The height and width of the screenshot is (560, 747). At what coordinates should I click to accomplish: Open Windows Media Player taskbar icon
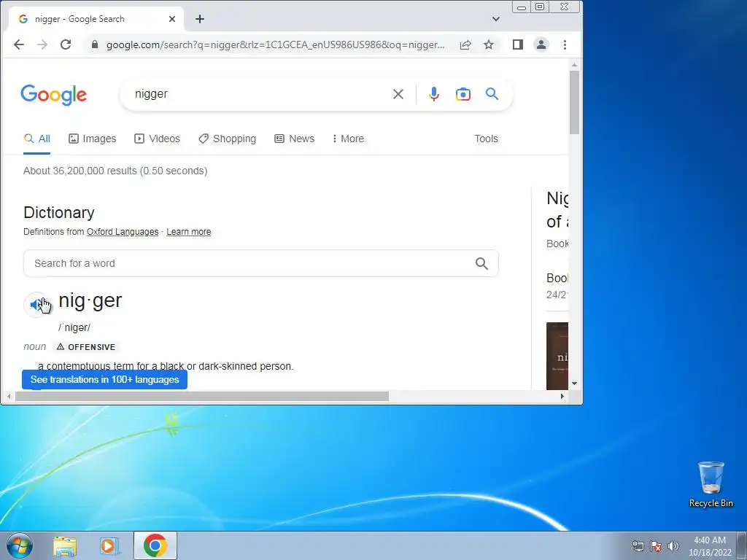(x=109, y=545)
